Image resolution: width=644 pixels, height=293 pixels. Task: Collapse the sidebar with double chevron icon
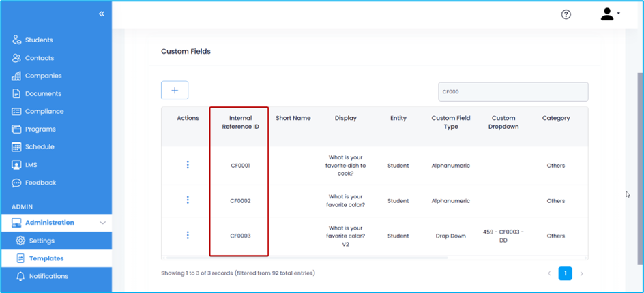(102, 14)
